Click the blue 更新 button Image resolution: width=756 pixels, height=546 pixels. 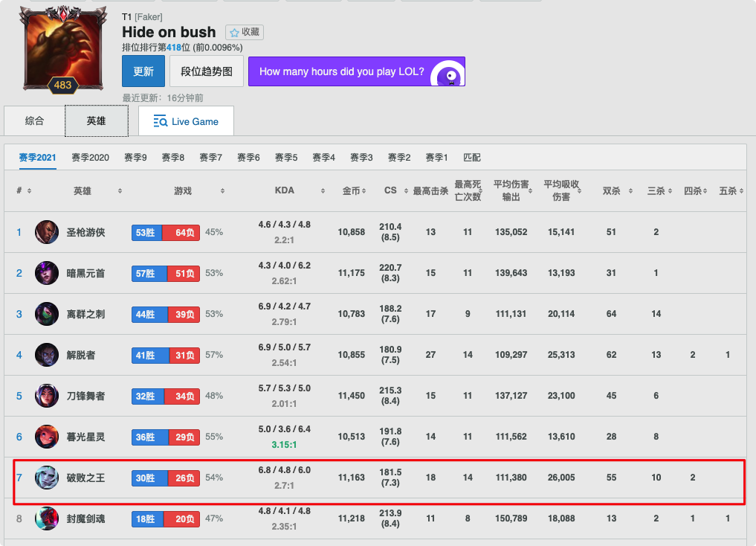coord(143,71)
